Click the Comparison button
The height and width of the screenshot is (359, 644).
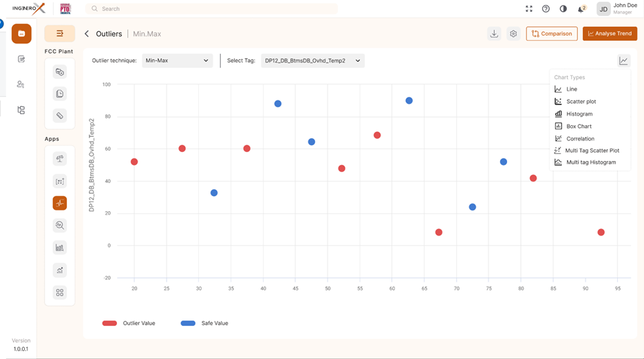click(x=551, y=34)
